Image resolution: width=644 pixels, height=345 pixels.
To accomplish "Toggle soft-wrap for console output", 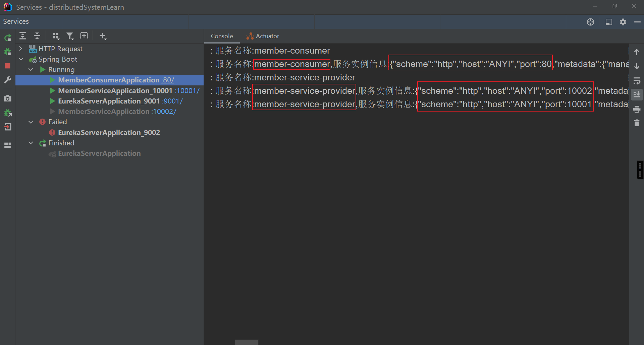I will tap(637, 81).
